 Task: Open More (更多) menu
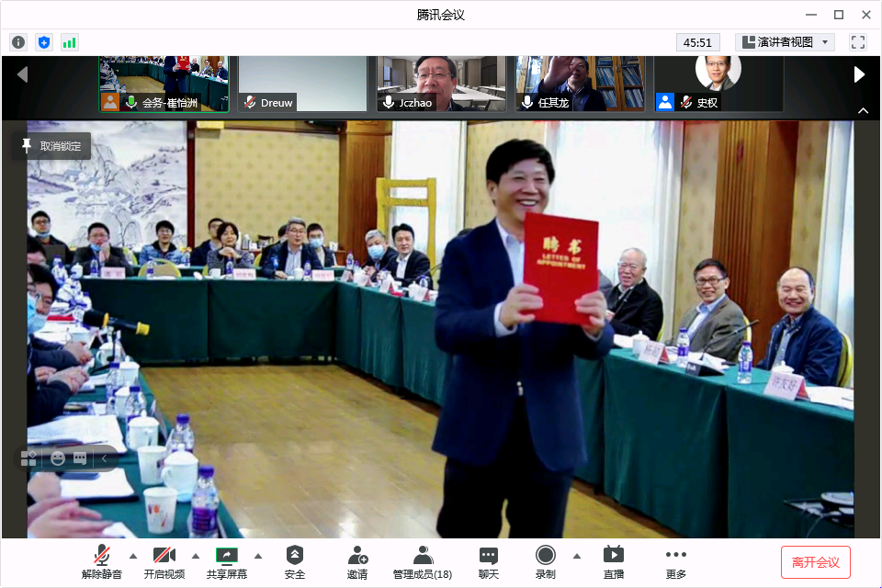(675, 561)
